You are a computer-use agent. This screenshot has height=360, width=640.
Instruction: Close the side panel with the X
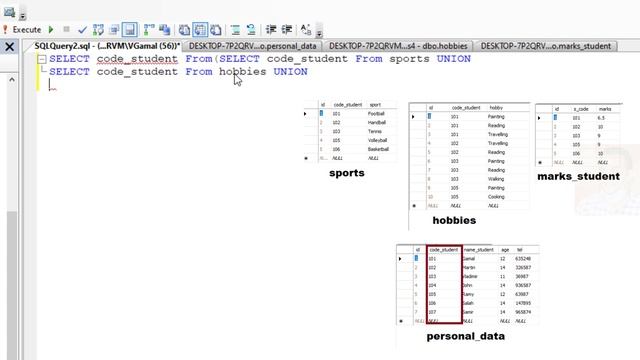(x=9, y=47)
